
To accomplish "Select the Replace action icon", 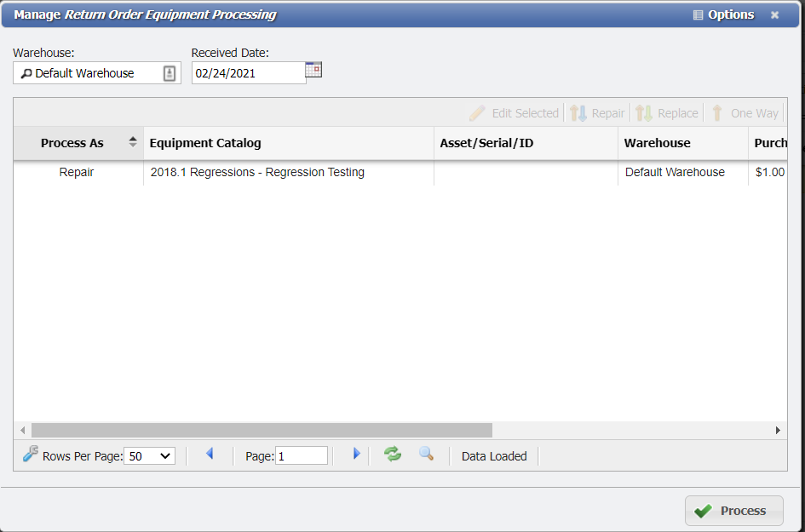I will tap(645, 112).
